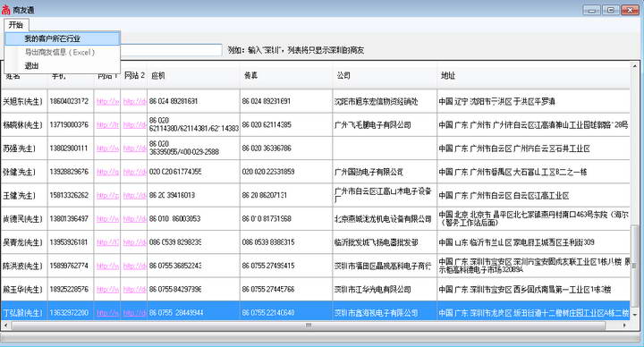Open website 2 link for 杨晓林
Viewport: 644px width, 347px height.
point(135,125)
